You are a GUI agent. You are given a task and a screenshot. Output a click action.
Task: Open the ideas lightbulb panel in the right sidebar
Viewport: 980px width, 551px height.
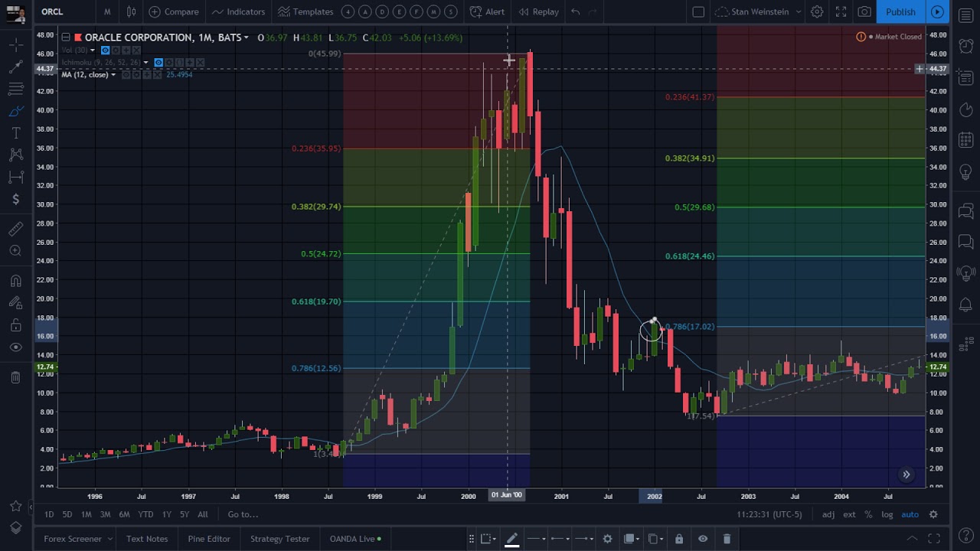pyautogui.click(x=965, y=172)
